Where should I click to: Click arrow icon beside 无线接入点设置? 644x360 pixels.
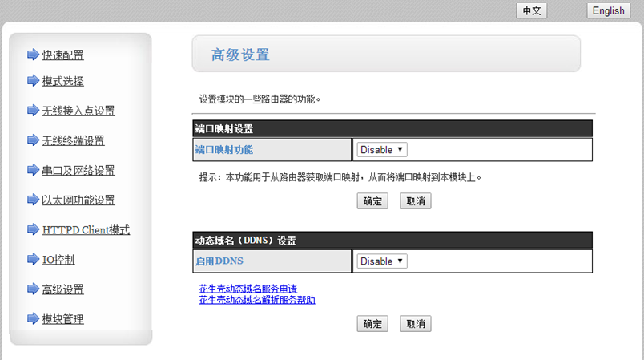(33, 110)
